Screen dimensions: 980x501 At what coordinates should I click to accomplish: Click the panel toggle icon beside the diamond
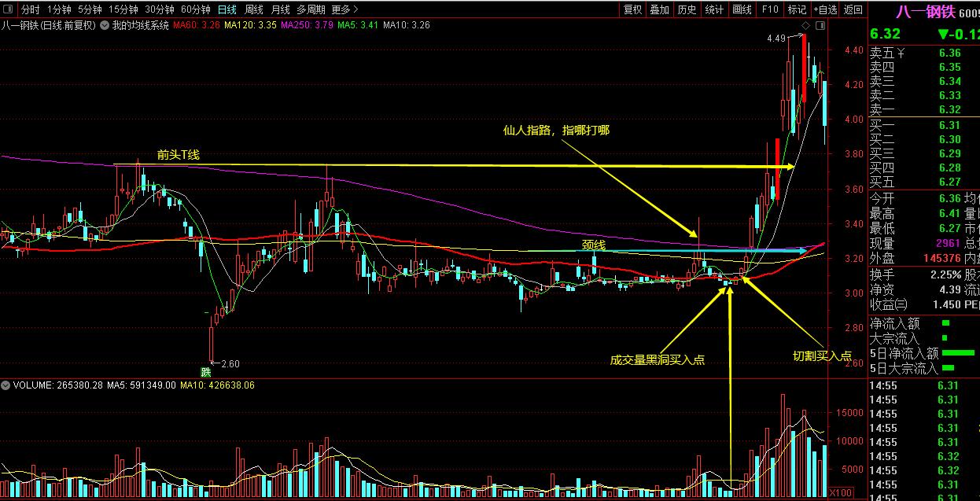coord(821,25)
